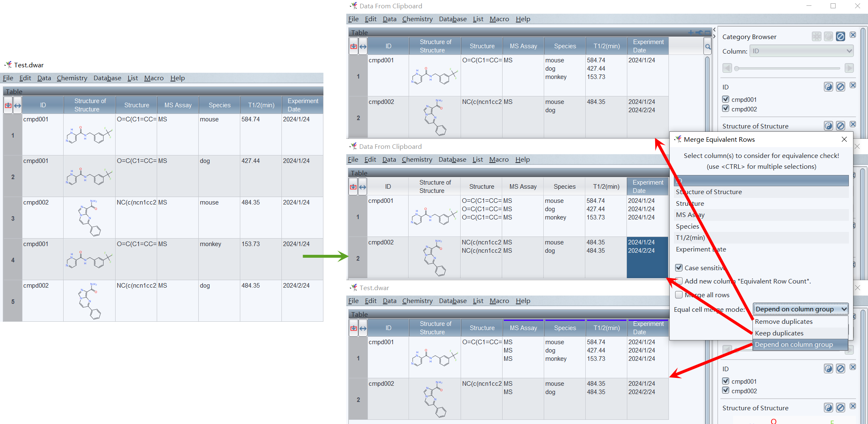
Task: Click the search magnifier icon in top table
Action: (708, 47)
